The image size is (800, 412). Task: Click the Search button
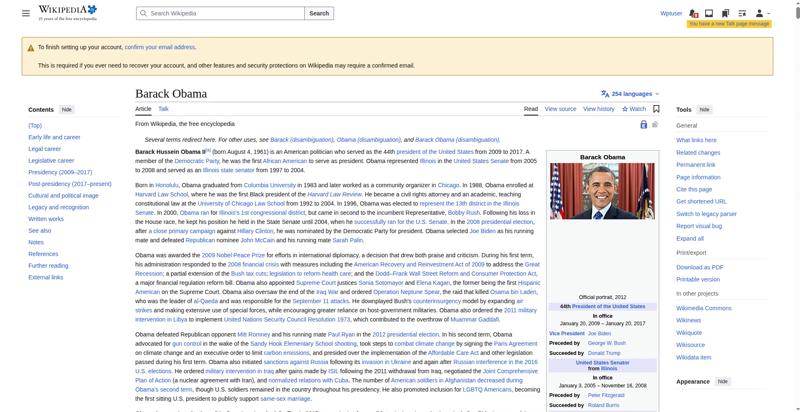click(319, 13)
